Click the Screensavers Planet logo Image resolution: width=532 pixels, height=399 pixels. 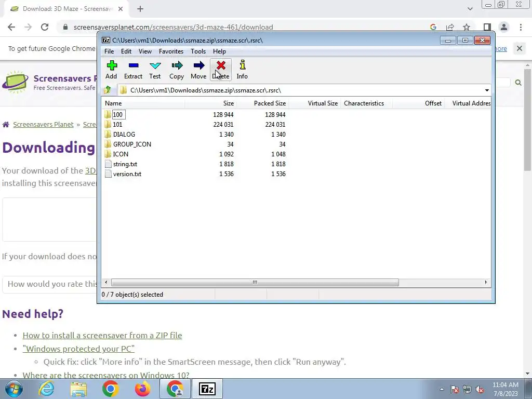[x=15, y=82]
